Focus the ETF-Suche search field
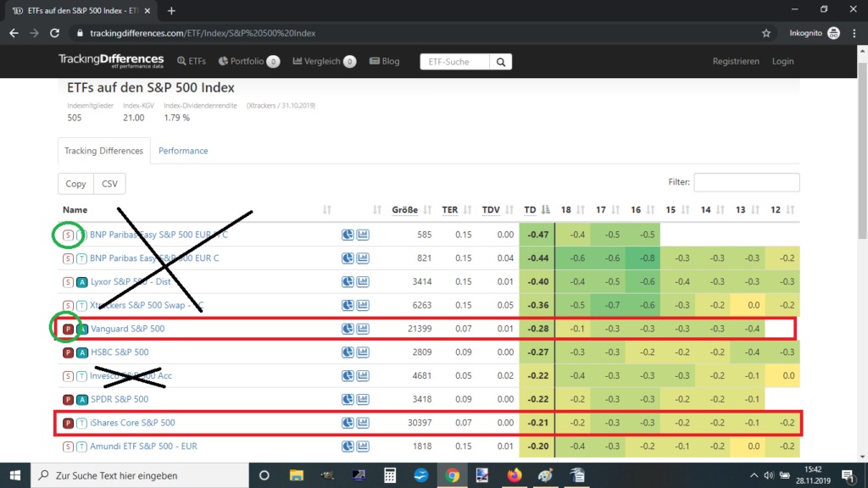 tap(454, 62)
